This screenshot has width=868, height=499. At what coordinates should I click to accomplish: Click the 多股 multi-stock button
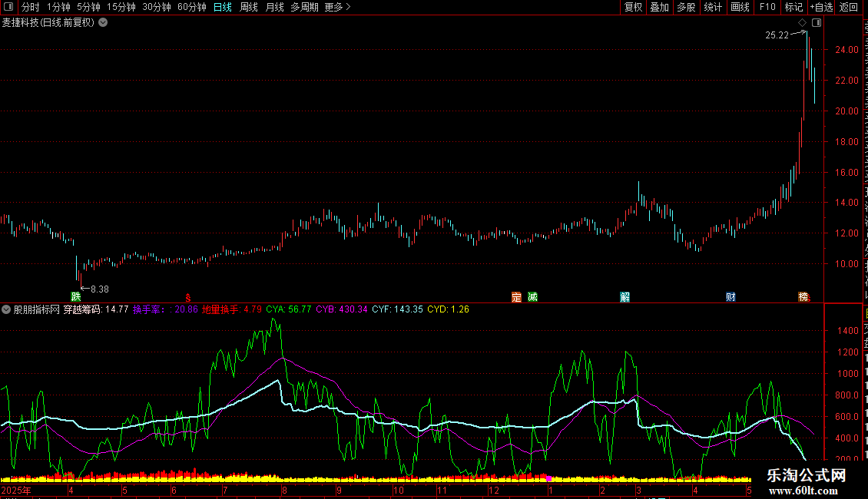(x=687, y=7)
